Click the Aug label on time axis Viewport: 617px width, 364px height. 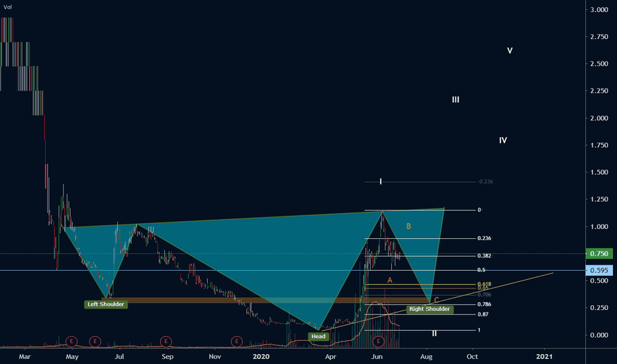426,357
